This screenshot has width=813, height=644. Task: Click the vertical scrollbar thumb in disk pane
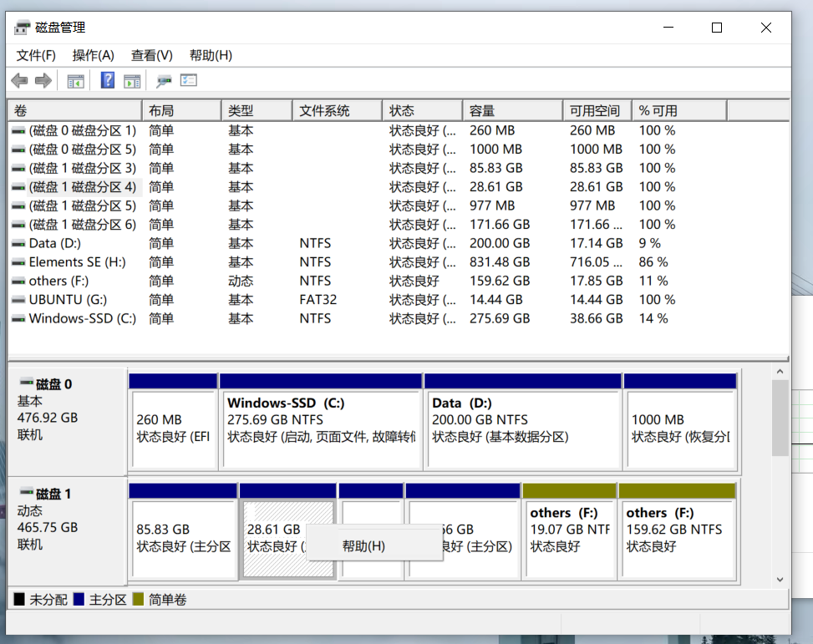tap(780, 418)
